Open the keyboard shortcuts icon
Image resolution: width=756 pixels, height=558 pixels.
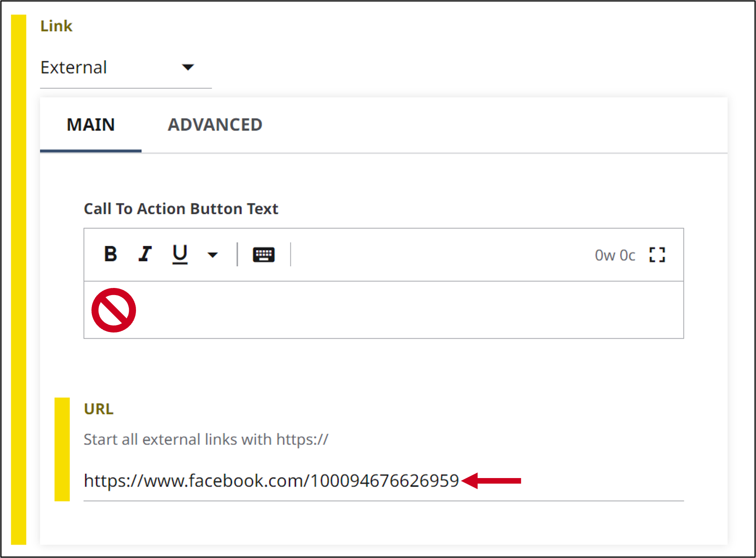pyautogui.click(x=264, y=255)
